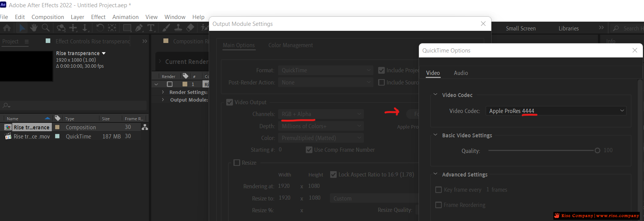Select the Hand tool

tap(34, 28)
